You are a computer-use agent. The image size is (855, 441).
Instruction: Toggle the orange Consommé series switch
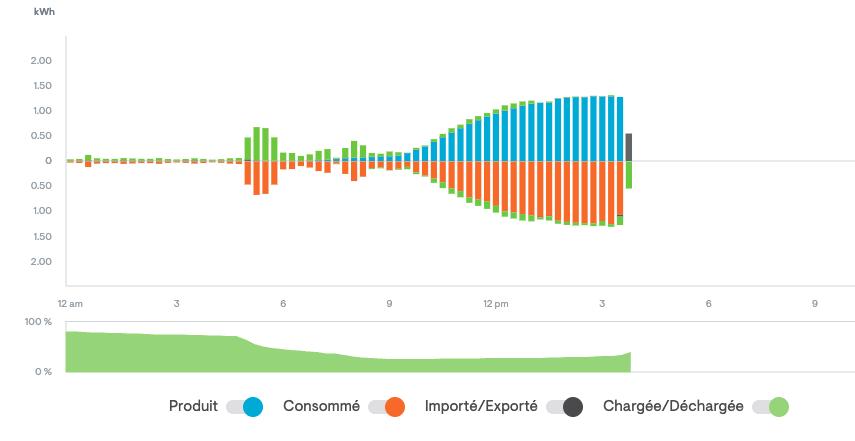click(x=386, y=407)
